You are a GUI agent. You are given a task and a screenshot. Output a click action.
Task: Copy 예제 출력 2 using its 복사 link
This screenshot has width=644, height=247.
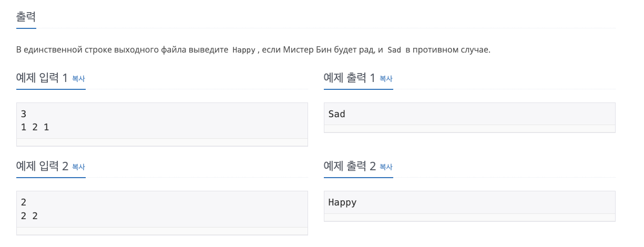[386, 167]
